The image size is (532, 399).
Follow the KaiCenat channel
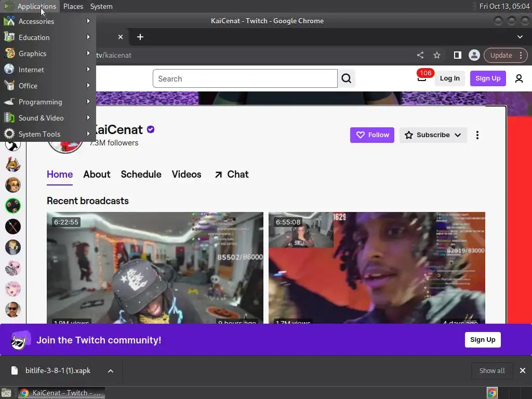click(372, 135)
